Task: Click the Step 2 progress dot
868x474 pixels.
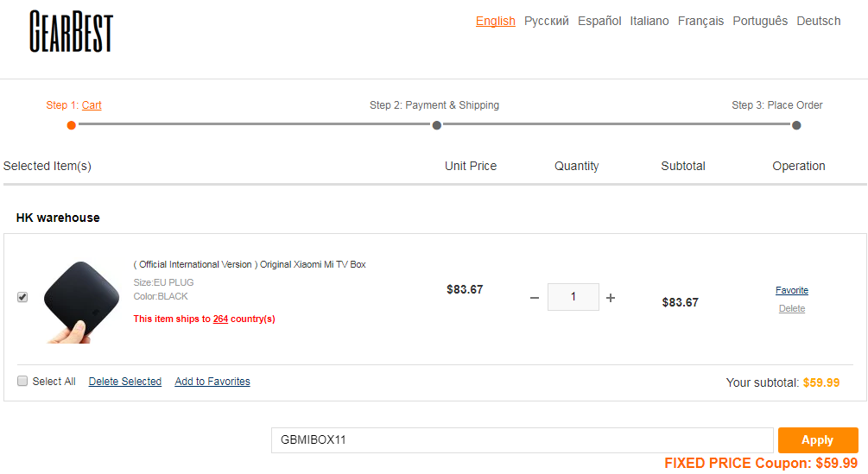Action: click(x=437, y=125)
